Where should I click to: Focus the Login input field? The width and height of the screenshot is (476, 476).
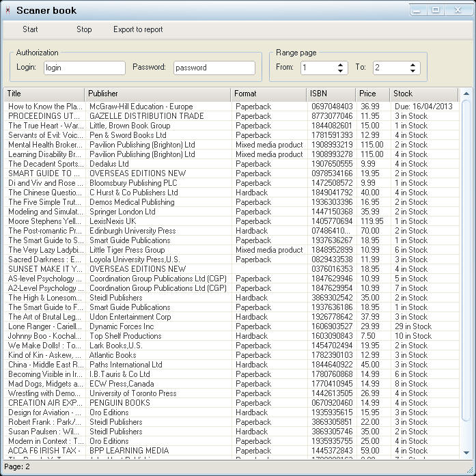click(x=84, y=68)
